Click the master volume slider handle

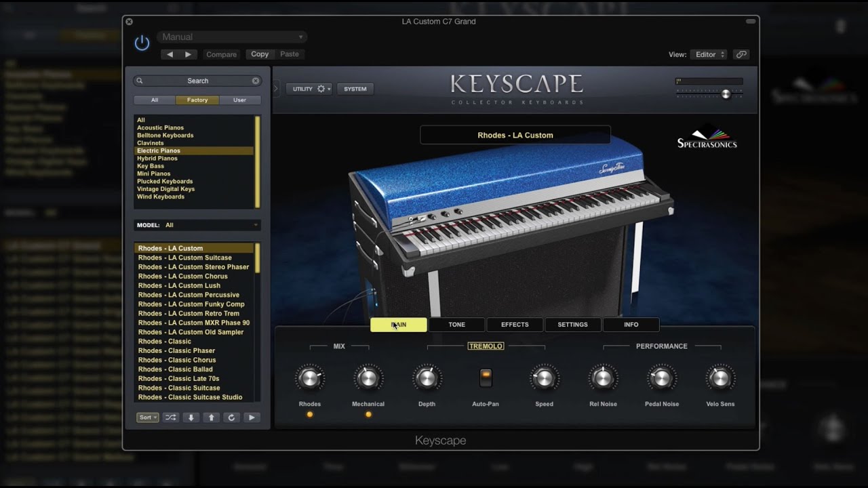pyautogui.click(x=726, y=94)
